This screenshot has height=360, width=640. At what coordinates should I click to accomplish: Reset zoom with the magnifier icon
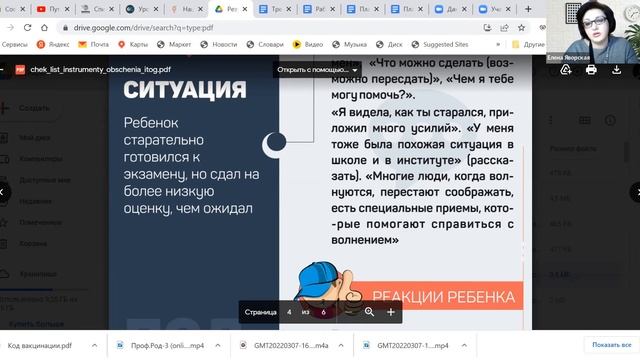point(369,312)
